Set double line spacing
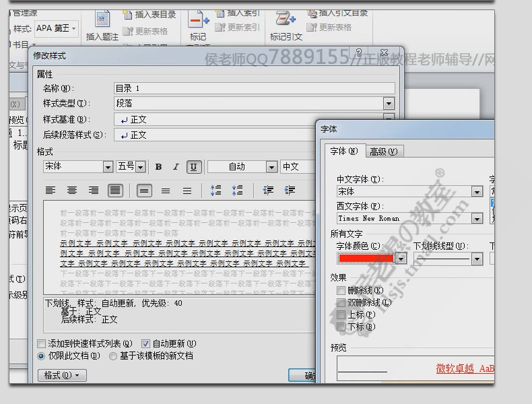This screenshot has height=404, width=532. coord(187,191)
